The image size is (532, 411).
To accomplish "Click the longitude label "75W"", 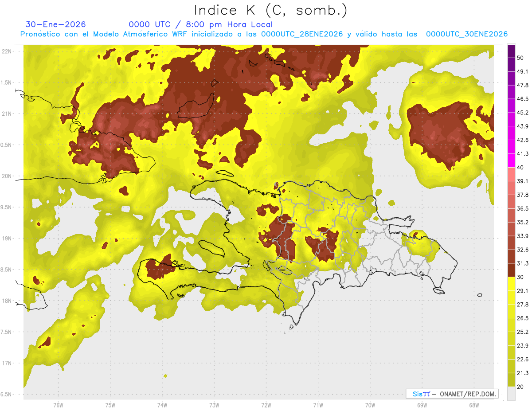I will point(110,406).
